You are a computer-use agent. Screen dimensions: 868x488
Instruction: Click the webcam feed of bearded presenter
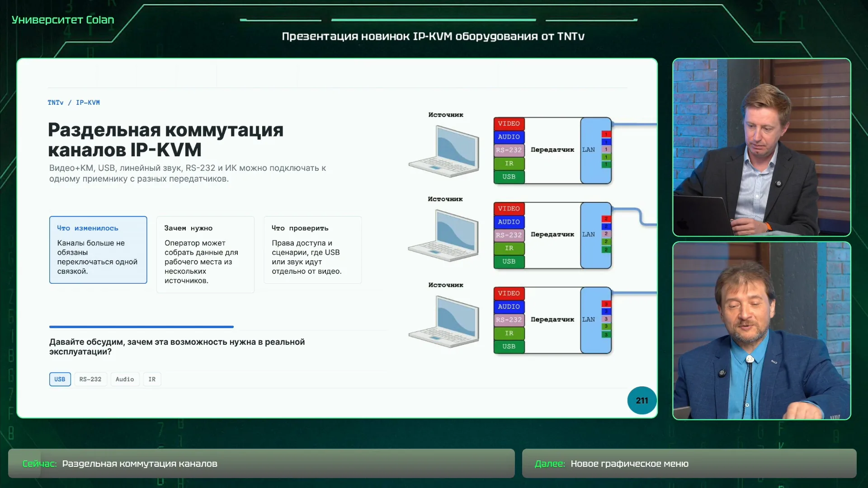pos(762,331)
